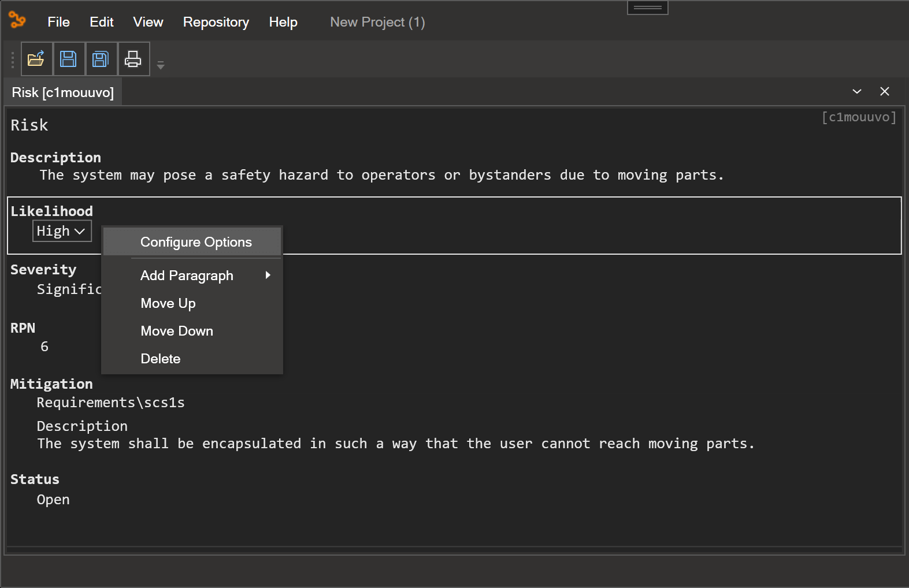Expand the Add Paragraph submenu

[x=192, y=276]
